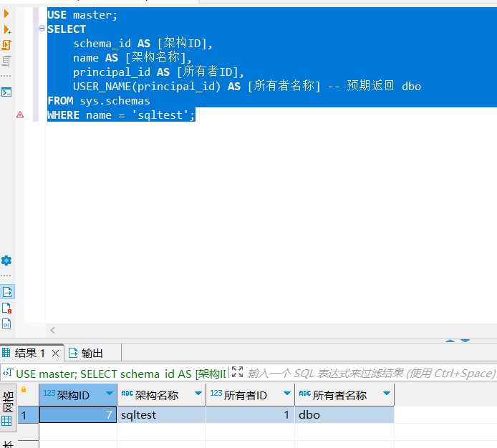This screenshot has height=448, width=497.
Task: Open the 所有者ID column filter dropdown
Action: click(x=287, y=394)
